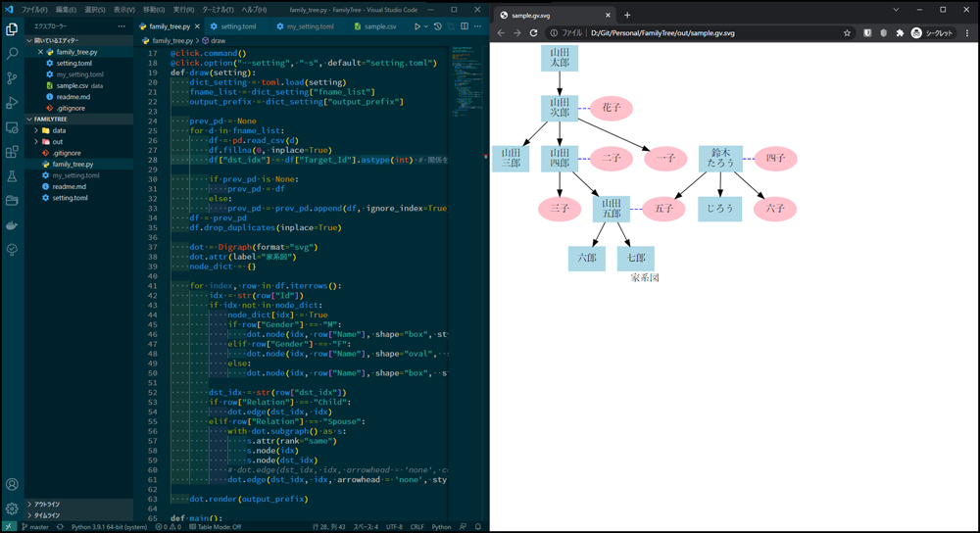Open the 表示(V) menu
Image resolution: width=980 pixels, height=533 pixels.
(123, 10)
